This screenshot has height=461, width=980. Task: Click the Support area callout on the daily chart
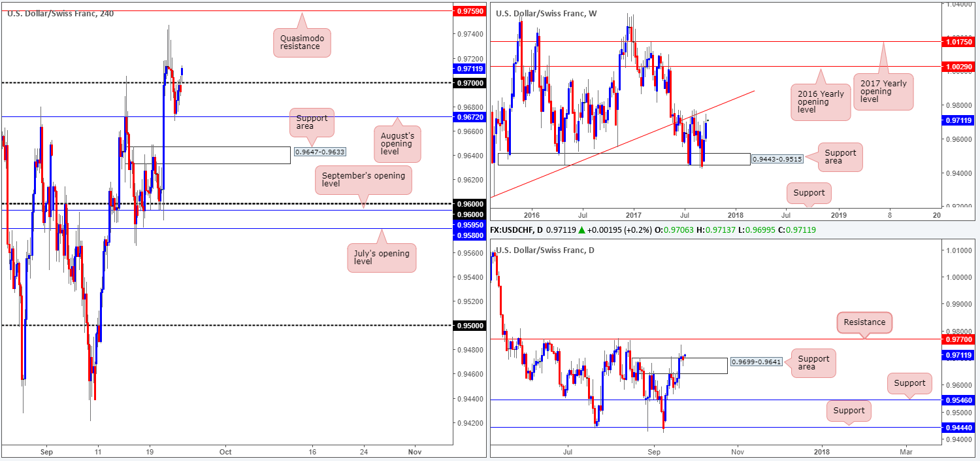point(813,362)
